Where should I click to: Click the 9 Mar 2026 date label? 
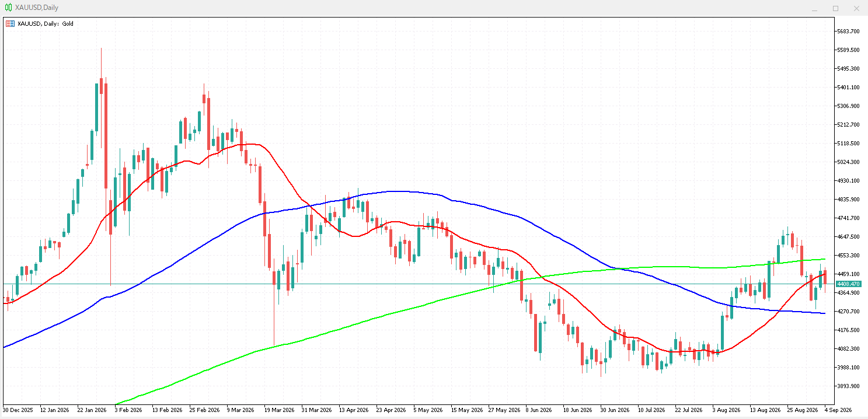(x=240, y=410)
